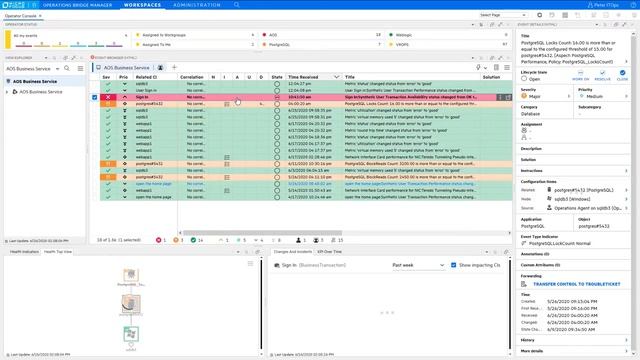640x360 pixels.
Task: Switch to the Health Top View tab
Action: [58, 252]
